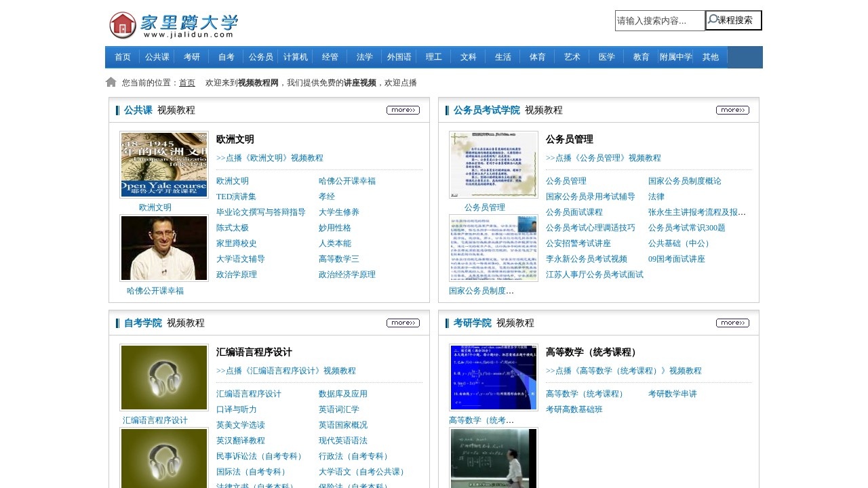Click 哈佛公开课幸福 caption under thumbnail
Viewport: 868px width, 488px height.
coord(155,291)
